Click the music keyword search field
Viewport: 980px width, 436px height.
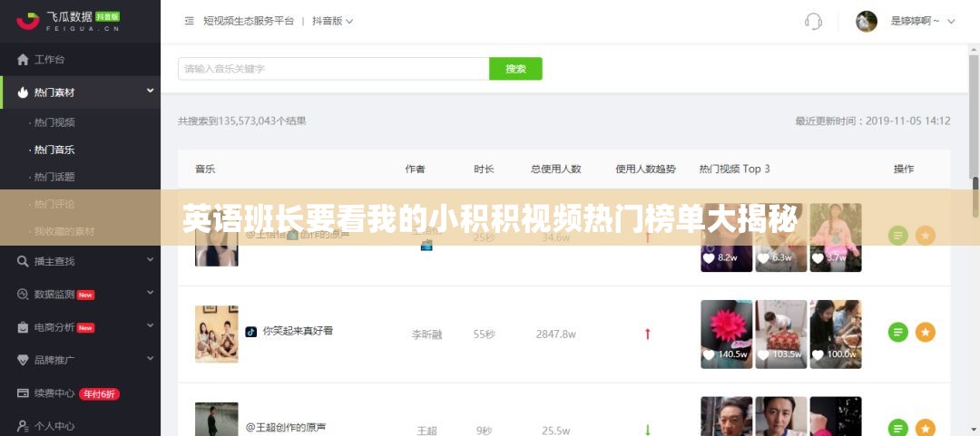[333, 69]
